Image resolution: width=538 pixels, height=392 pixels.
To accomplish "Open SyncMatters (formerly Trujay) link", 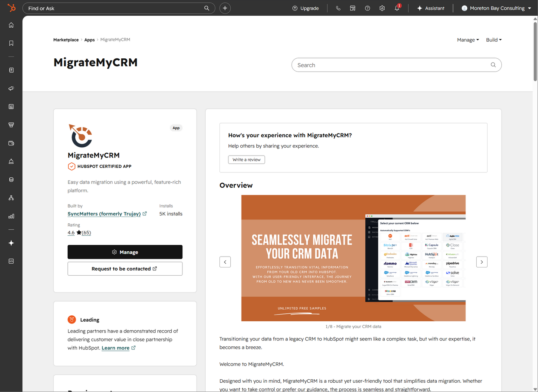I will click(104, 214).
